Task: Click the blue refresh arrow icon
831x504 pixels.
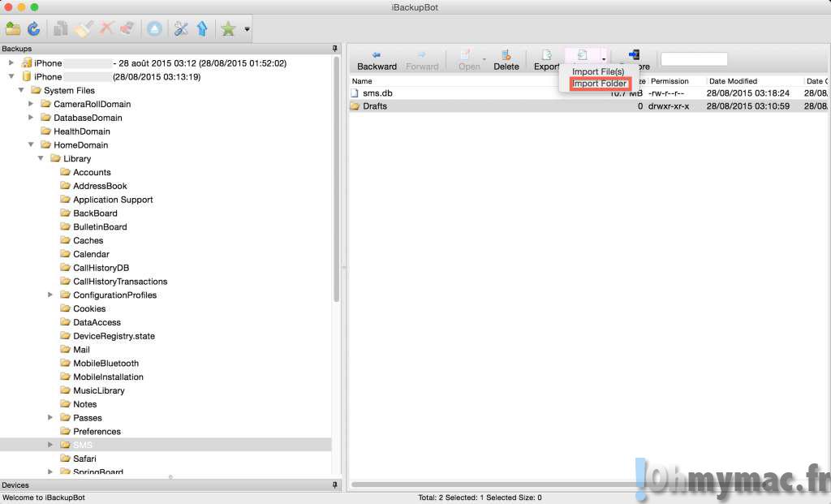Action: pyautogui.click(x=34, y=28)
